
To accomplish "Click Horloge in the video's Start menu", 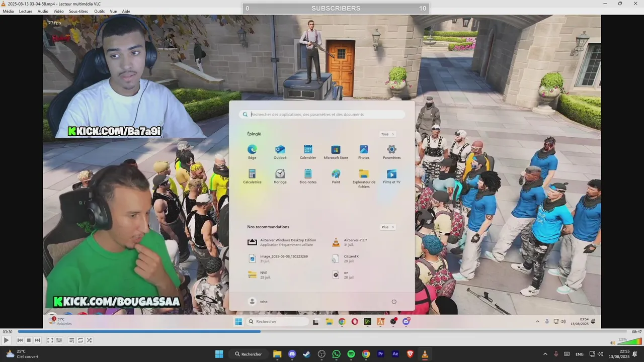I will coord(280,176).
